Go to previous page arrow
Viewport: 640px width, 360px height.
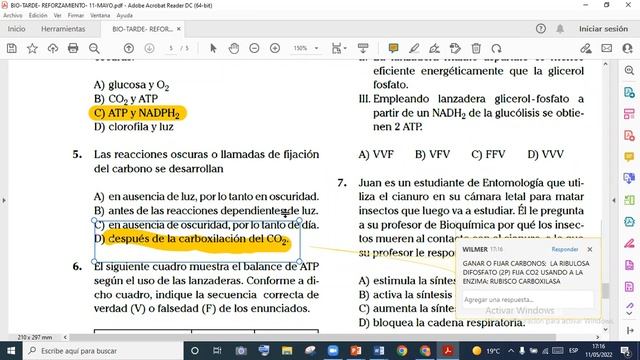129,48
